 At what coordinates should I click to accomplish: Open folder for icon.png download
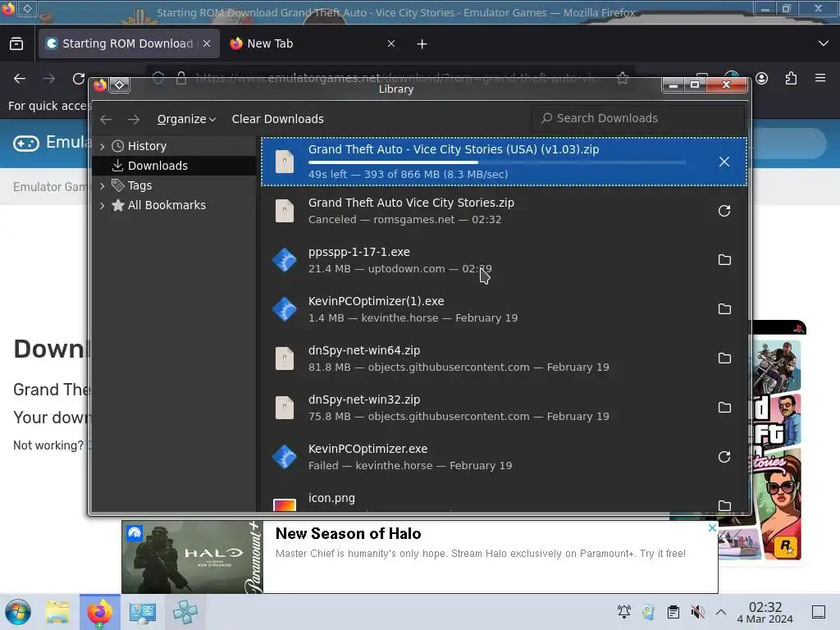coord(724,505)
